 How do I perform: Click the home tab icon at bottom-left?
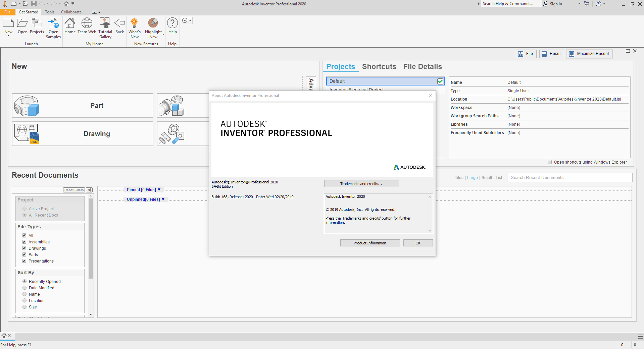tap(4, 336)
